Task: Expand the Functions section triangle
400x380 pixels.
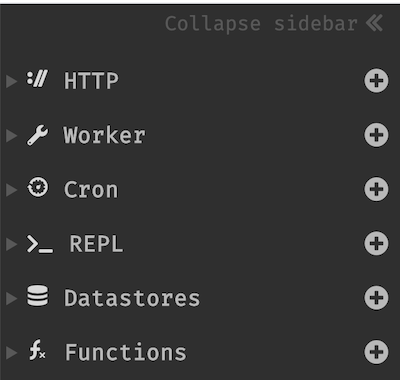Action: [11, 353]
